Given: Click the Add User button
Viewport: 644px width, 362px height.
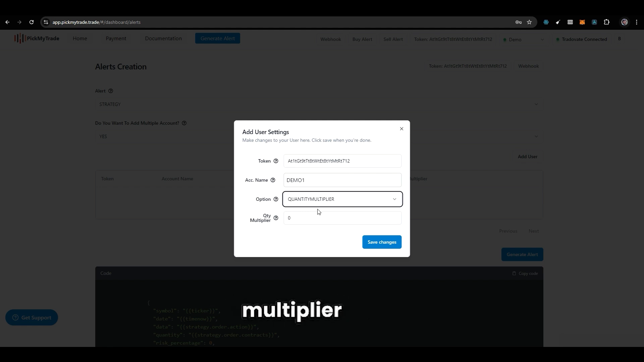Looking at the screenshot, I should pyautogui.click(x=528, y=157).
